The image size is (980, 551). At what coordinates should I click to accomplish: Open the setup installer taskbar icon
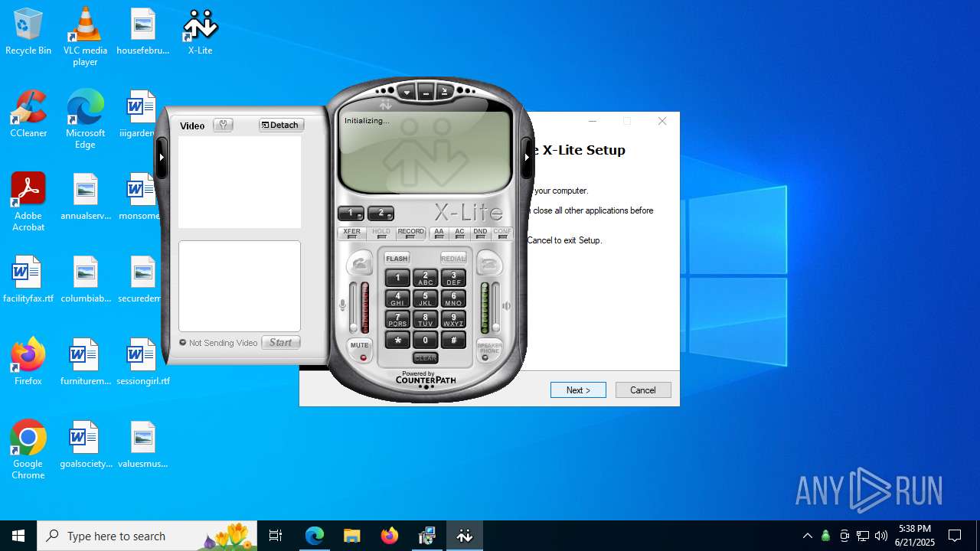coord(427,536)
